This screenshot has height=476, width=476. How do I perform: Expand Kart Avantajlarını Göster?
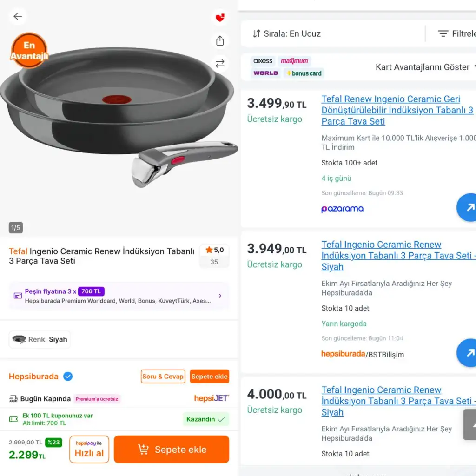[x=424, y=67]
